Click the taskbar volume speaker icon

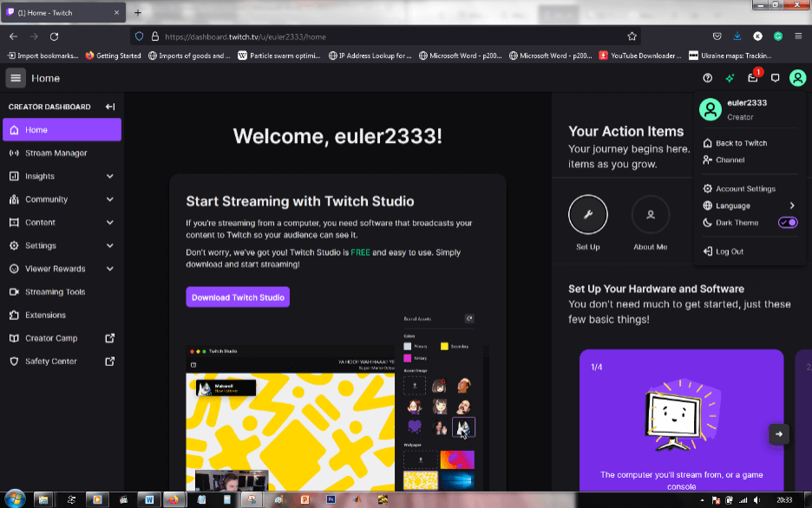pyautogui.click(x=757, y=500)
